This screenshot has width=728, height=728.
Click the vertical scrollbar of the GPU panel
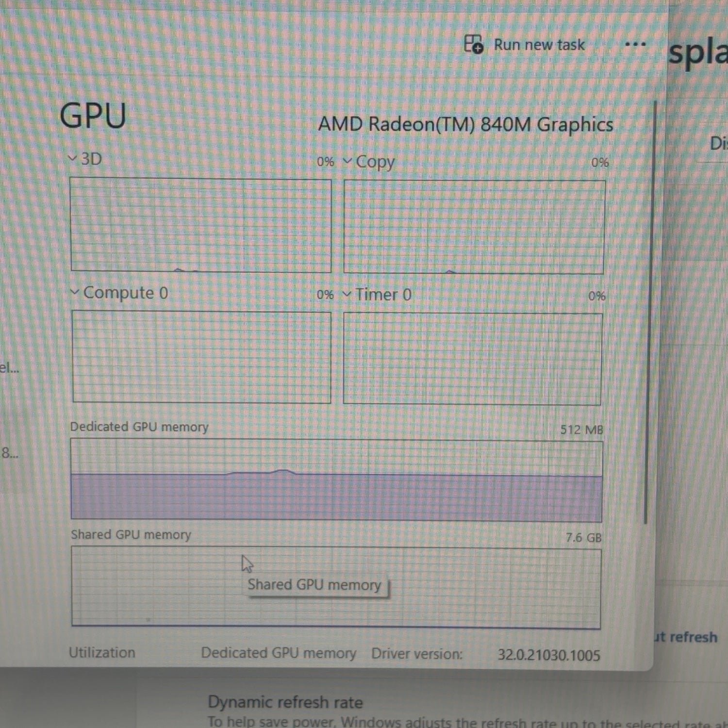coord(650,313)
